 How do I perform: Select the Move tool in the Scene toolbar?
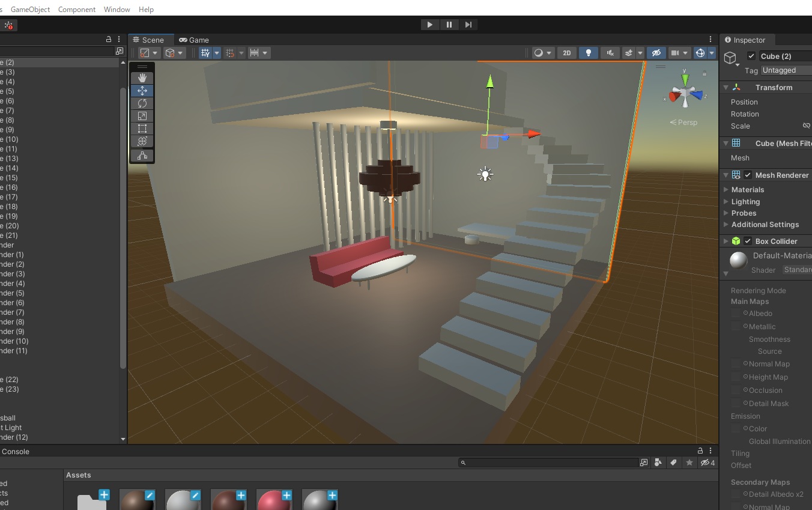142,90
